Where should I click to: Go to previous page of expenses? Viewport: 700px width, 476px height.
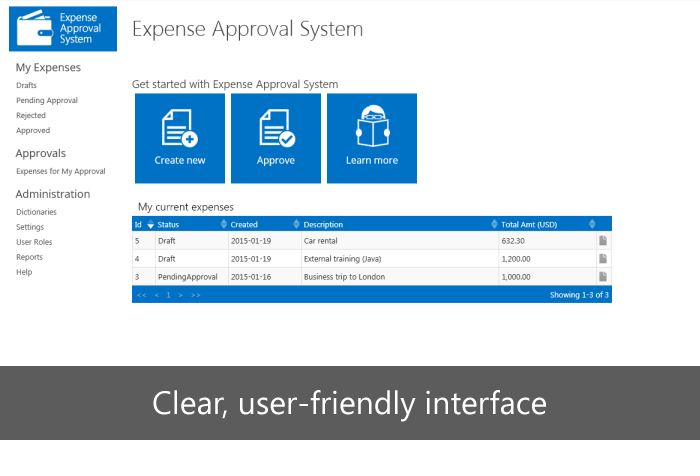tap(157, 295)
